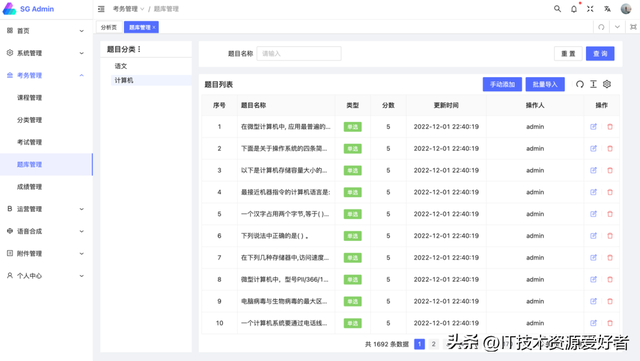The height and width of the screenshot is (361, 640).
Task: Click the 重置 reset button
Action: pos(568,53)
